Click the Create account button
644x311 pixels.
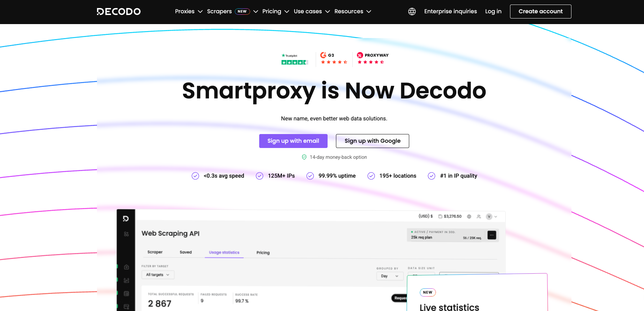540,12
